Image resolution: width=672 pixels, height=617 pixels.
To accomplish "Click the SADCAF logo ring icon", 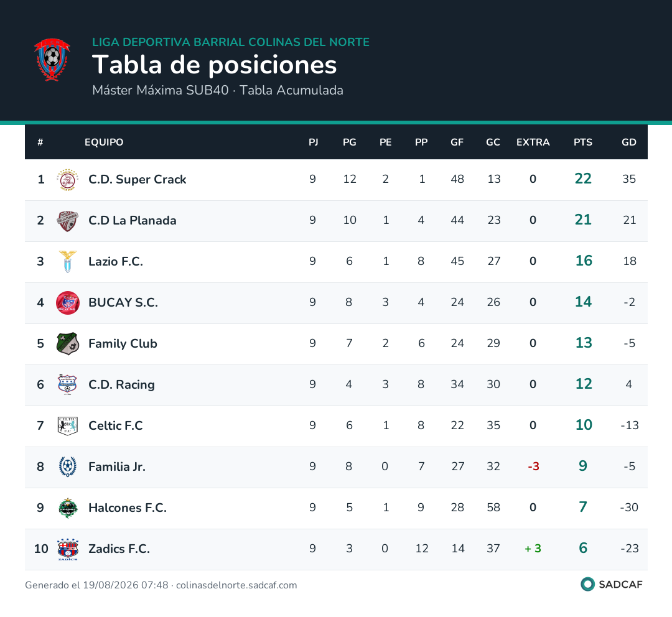I will 587,584.
